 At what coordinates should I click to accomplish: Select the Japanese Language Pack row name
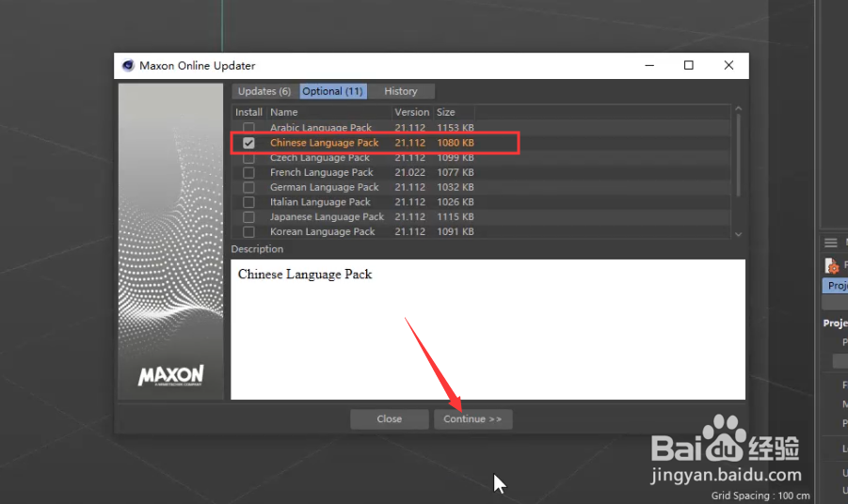328,216
